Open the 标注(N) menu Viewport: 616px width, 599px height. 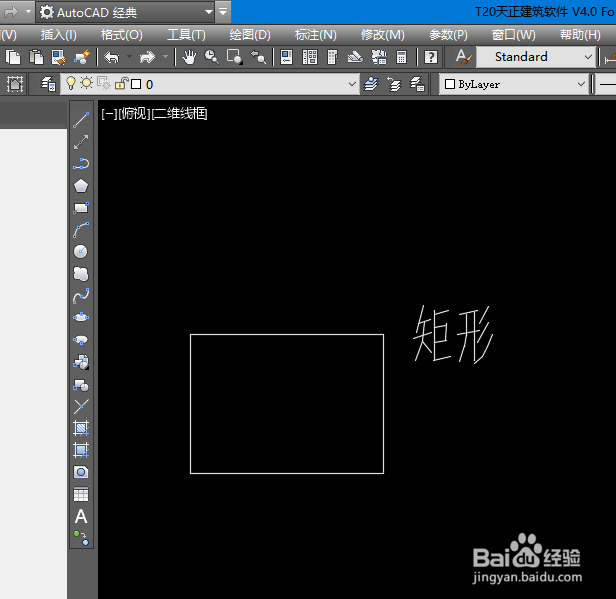coord(316,35)
